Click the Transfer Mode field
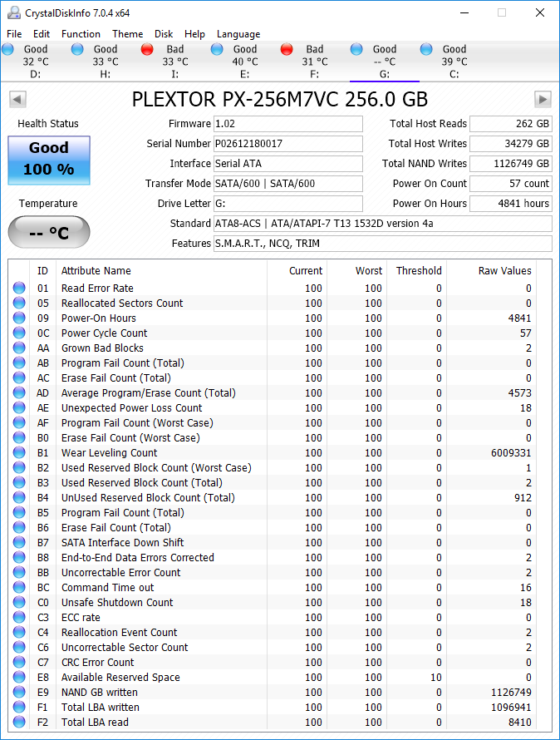 point(288,184)
